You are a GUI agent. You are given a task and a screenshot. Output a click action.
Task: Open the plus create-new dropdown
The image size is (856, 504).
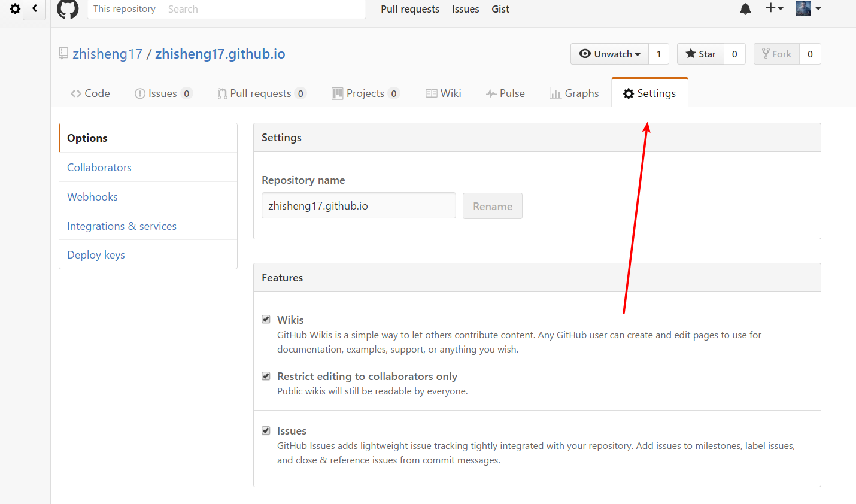pyautogui.click(x=775, y=8)
